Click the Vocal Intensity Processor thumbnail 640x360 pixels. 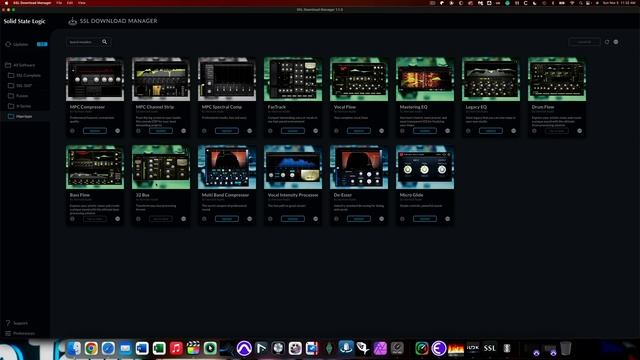click(293, 167)
